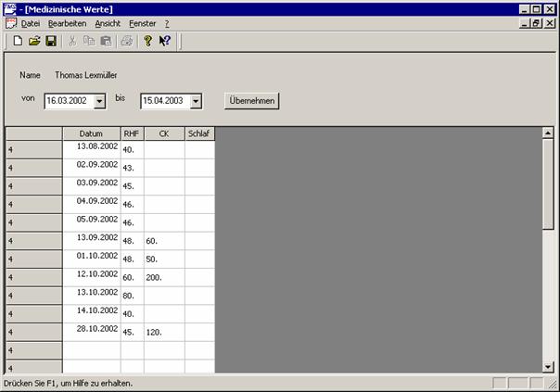Select the date cell 13.09.2002
Screen dimensions: 560x392
92,241
